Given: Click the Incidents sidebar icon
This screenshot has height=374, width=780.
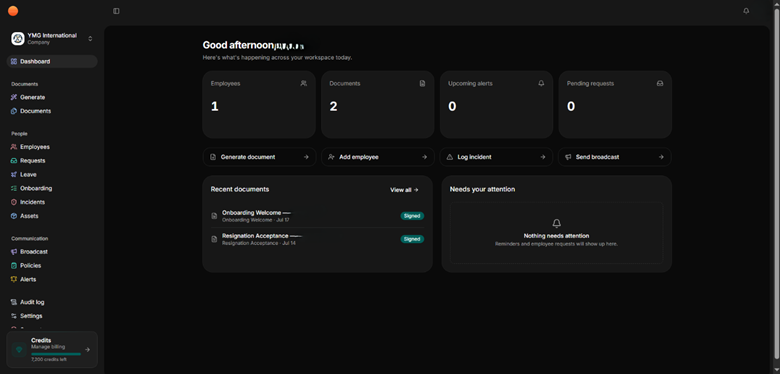Looking at the screenshot, I should click(x=14, y=202).
